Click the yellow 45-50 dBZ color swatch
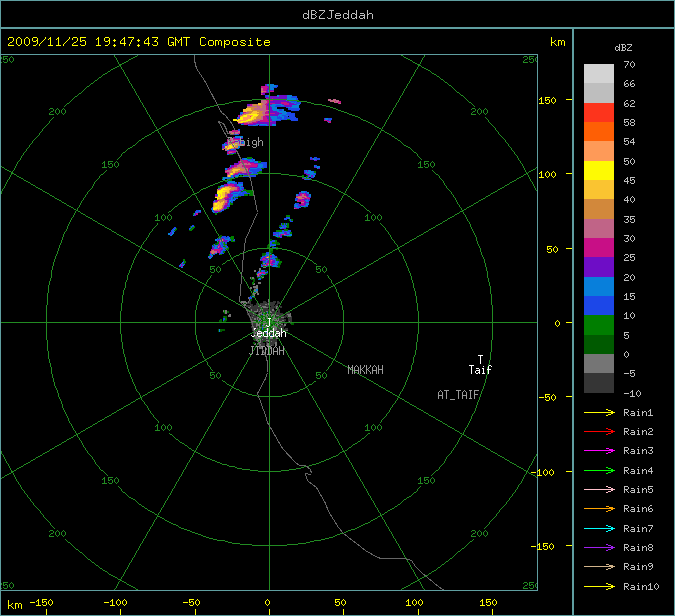The image size is (675, 616). (x=599, y=170)
